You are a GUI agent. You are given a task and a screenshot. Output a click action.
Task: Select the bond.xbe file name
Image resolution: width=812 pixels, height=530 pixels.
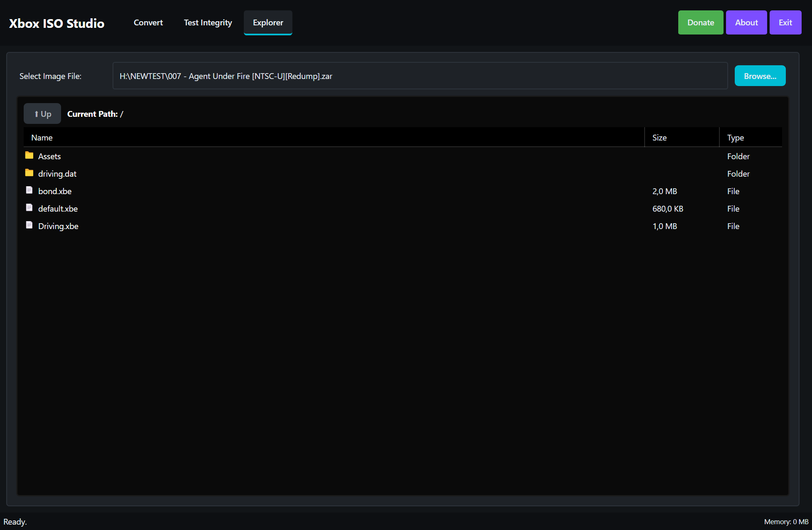(55, 191)
